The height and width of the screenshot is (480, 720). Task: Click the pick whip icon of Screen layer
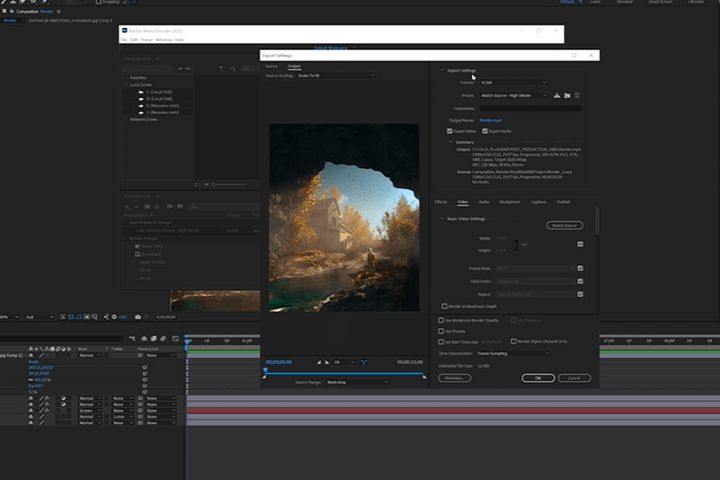pos(141,411)
